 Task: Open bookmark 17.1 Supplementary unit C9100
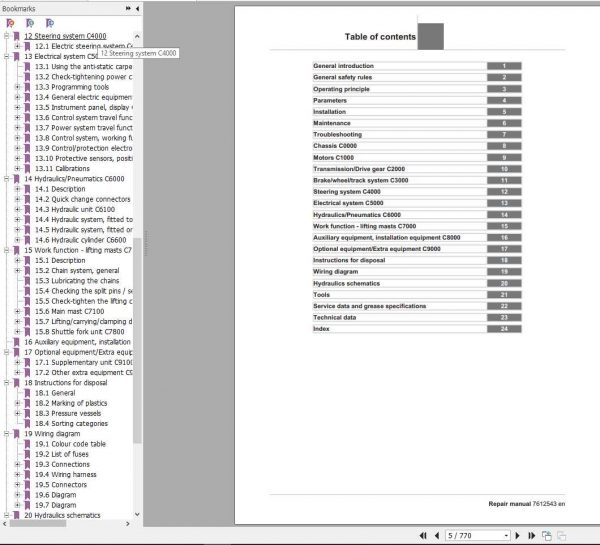[84, 362]
